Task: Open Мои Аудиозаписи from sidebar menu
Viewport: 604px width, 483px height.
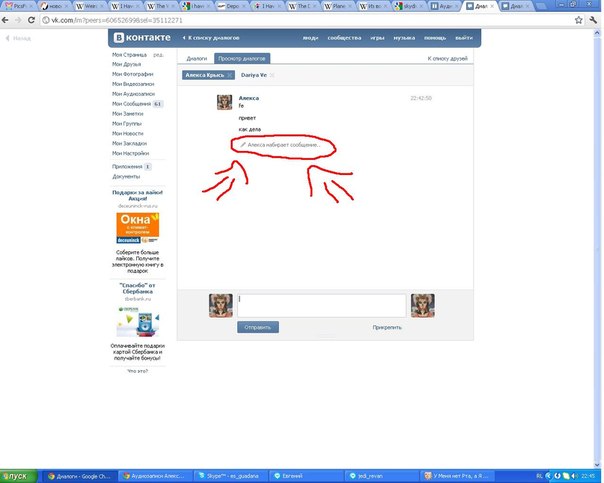Action: (x=132, y=94)
